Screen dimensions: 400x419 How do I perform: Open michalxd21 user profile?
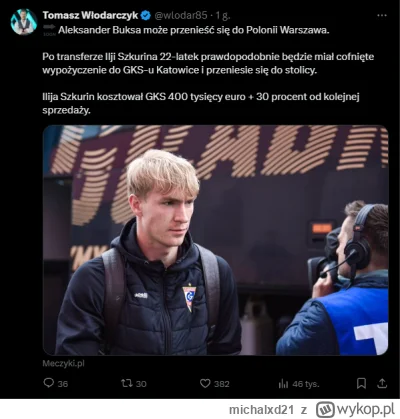click(261, 410)
